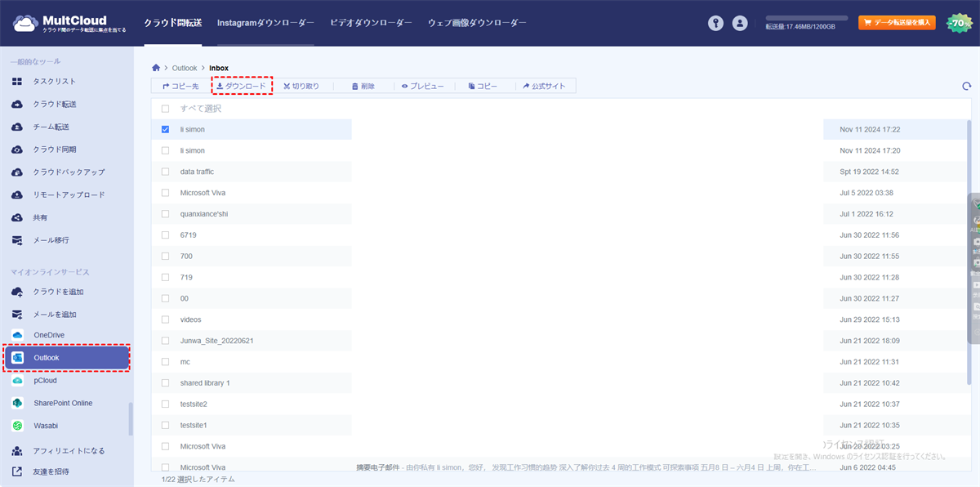Click the Copy To (コピー先) toolbar button
Screen dimensions: 980x487
[x=180, y=86]
